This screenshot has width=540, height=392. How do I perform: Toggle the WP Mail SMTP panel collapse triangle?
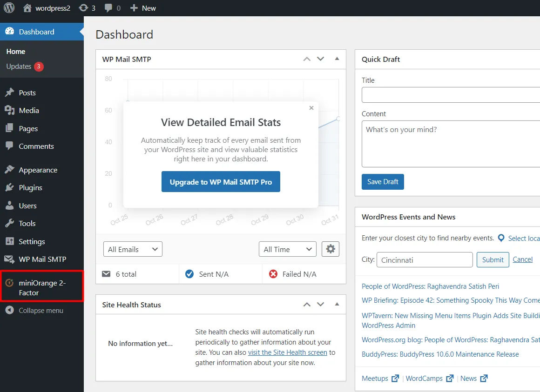337,59
